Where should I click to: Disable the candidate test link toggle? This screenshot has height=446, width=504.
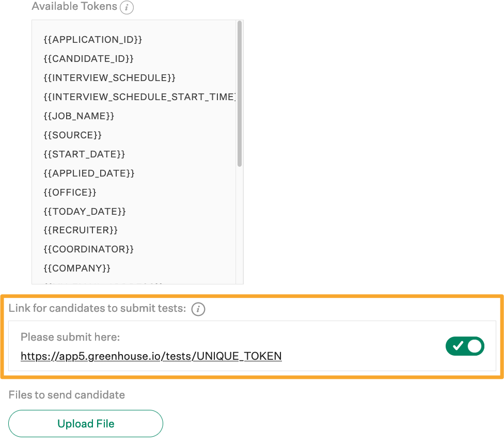pos(465,346)
